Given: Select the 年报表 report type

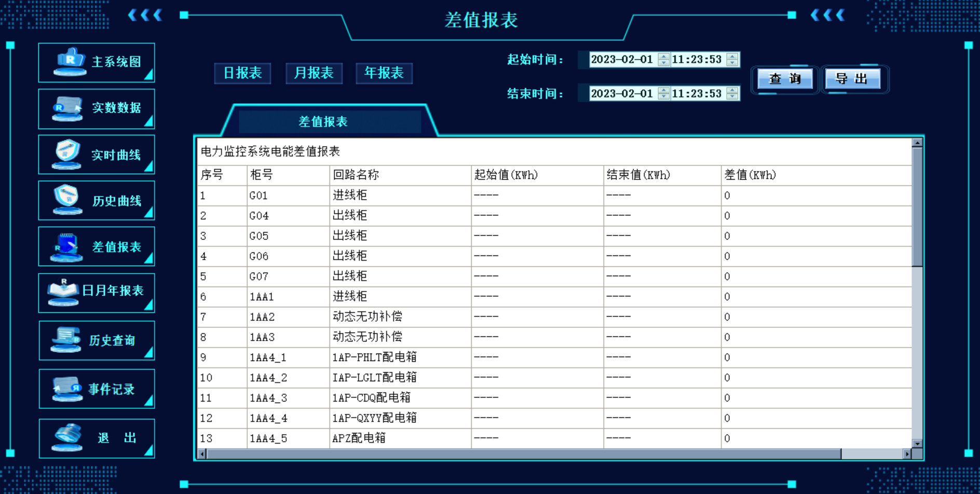Looking at the screenshot, I should pos(384,73).
